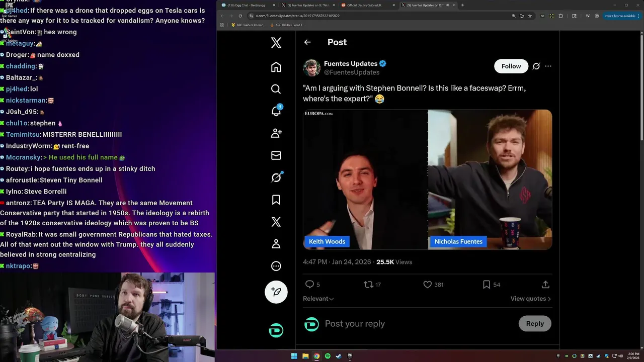Open the Chrome extensions puzzle icon
The image size is (644, 362).
pos(561,16)
